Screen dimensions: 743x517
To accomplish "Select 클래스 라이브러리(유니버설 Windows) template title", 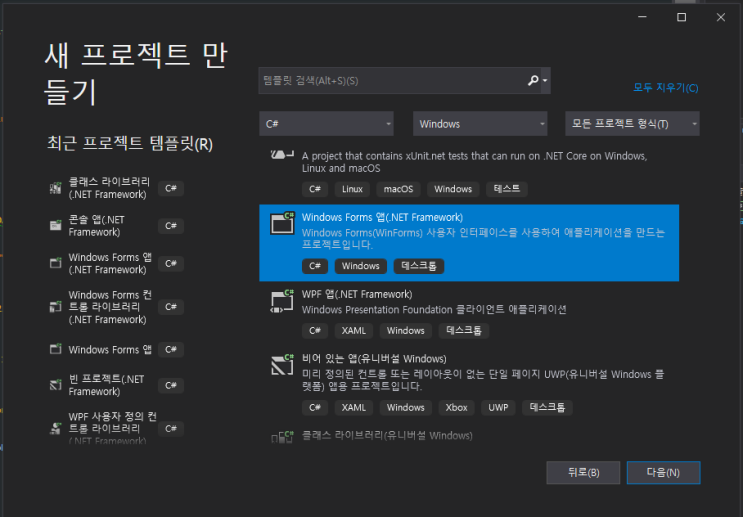I will click(x=387, y=435).
